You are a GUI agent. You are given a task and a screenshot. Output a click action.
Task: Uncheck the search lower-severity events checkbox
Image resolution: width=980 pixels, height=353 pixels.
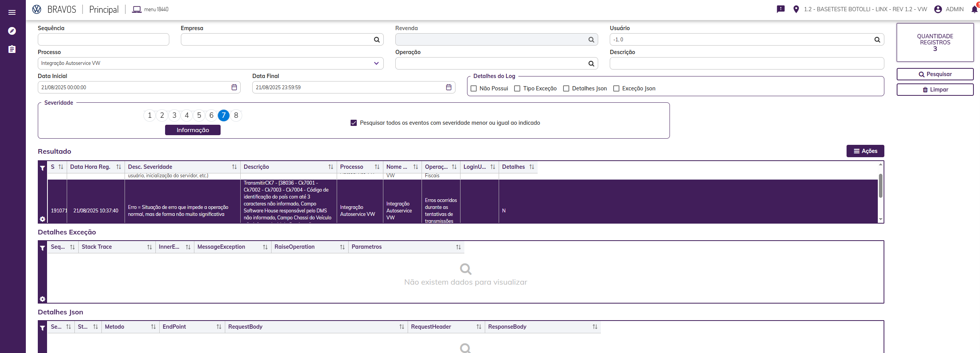(354, 123)
